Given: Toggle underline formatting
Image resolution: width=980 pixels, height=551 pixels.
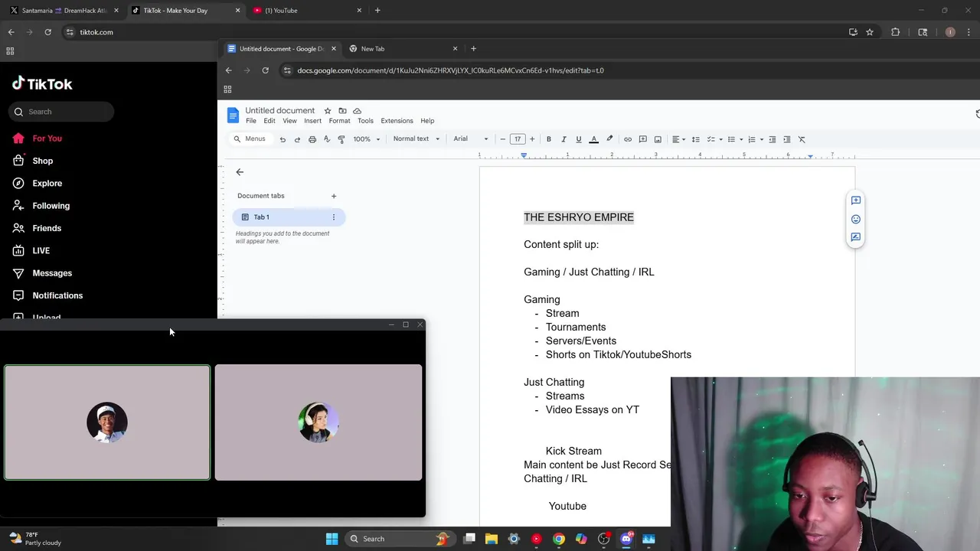Looking at the screenshot, I should 579,139.
